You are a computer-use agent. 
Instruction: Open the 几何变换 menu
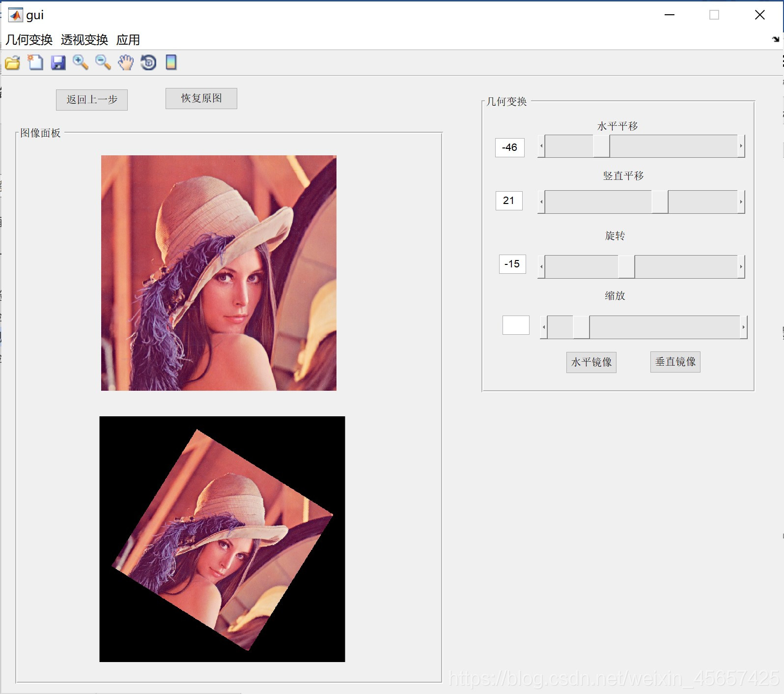29,40
